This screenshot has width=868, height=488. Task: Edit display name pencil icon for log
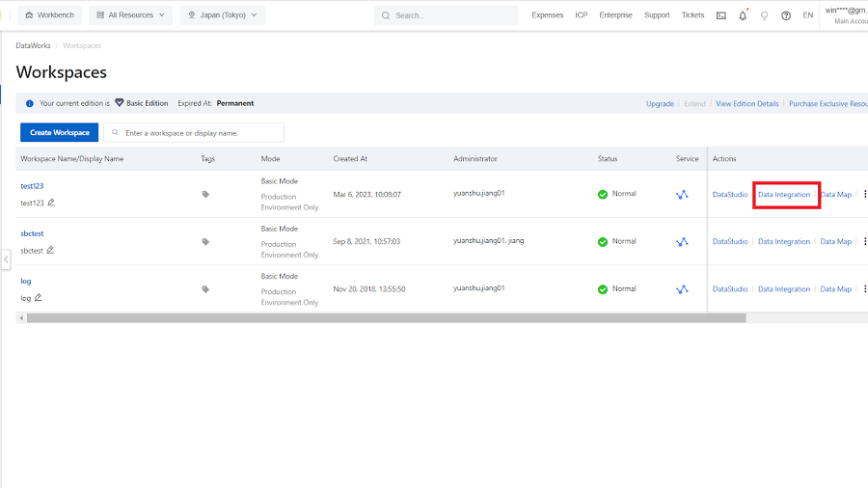[x=39, y=298]
